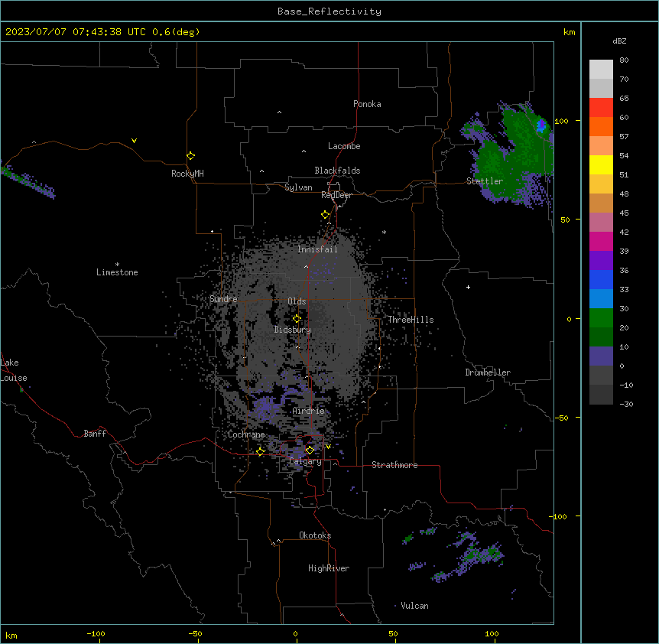Viewport: 659px width, 644px height.
Task: Click the Strathmore label
Action: click(x=394, y=465)
